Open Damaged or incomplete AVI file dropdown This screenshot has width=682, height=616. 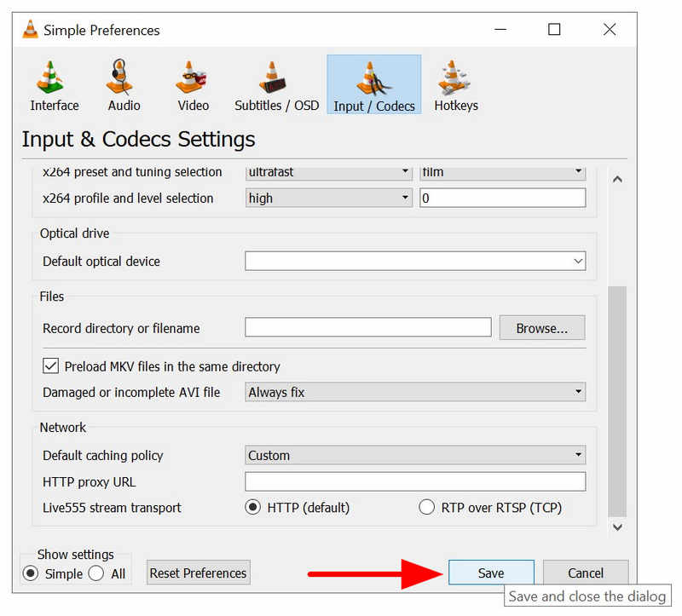414,393
